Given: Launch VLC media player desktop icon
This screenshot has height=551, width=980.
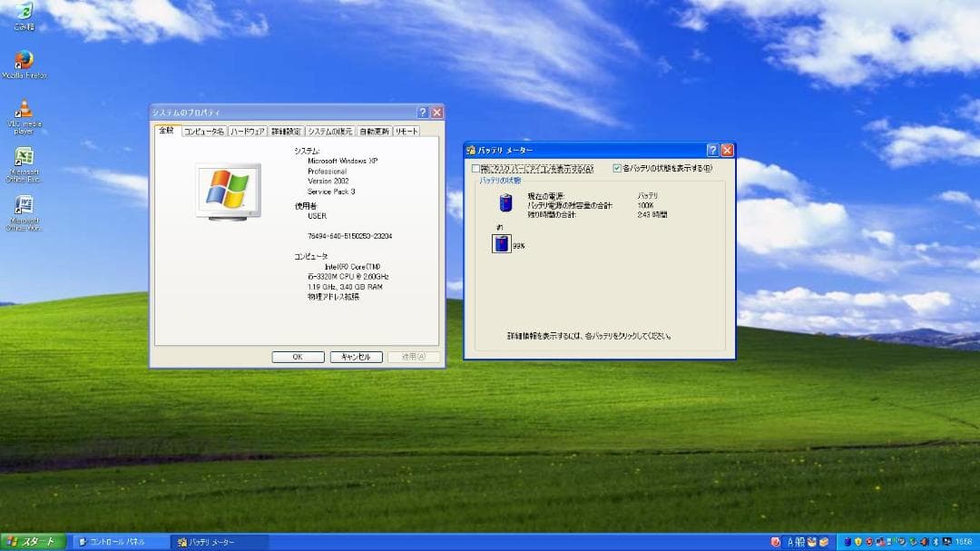Looking at the screenshot, I should tap(23, 110).
